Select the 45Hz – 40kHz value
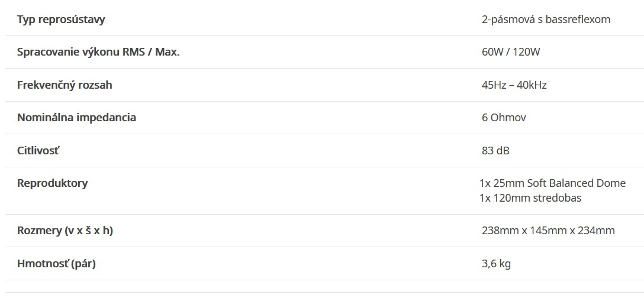The height and width of the screenshot is (301, 644). pos(514,85)
